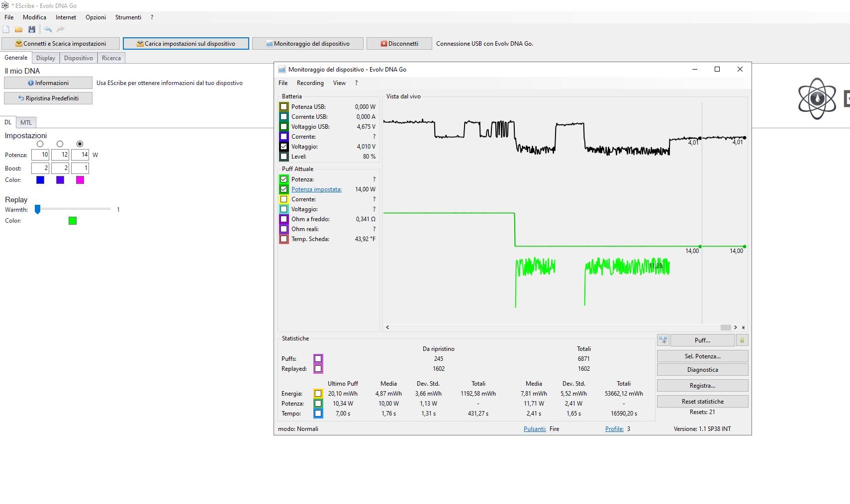Uncheck the battery Voltaggio checkbox
This screenshot has height=504, width=850.
coord(284,146)
